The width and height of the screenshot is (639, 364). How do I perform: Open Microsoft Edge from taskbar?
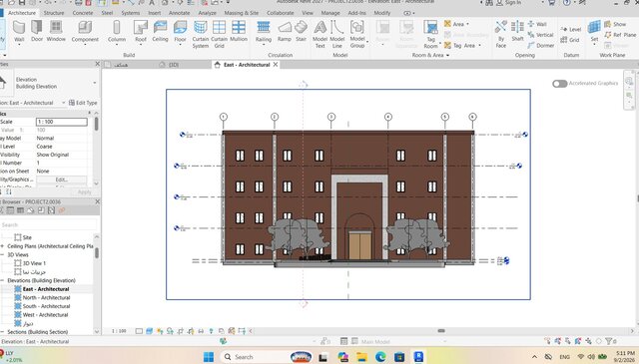point(380,357)
